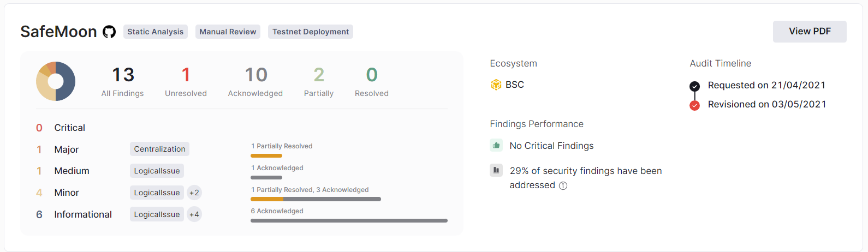Click the black checkmark Requested timeline marker
868x252 pixels.
click(694, 86)
